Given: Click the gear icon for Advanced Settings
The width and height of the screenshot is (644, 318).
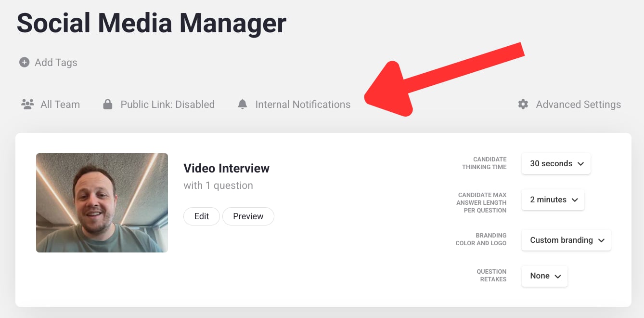Looking at the screenshot, I should [x=523, y=104].
